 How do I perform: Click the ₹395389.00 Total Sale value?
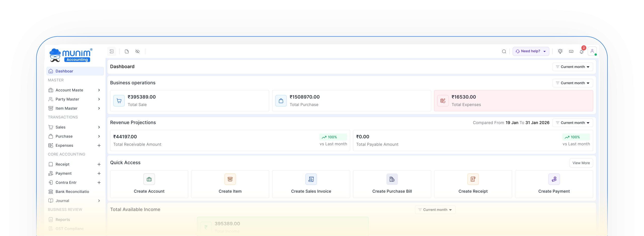[x=142, y=97]
